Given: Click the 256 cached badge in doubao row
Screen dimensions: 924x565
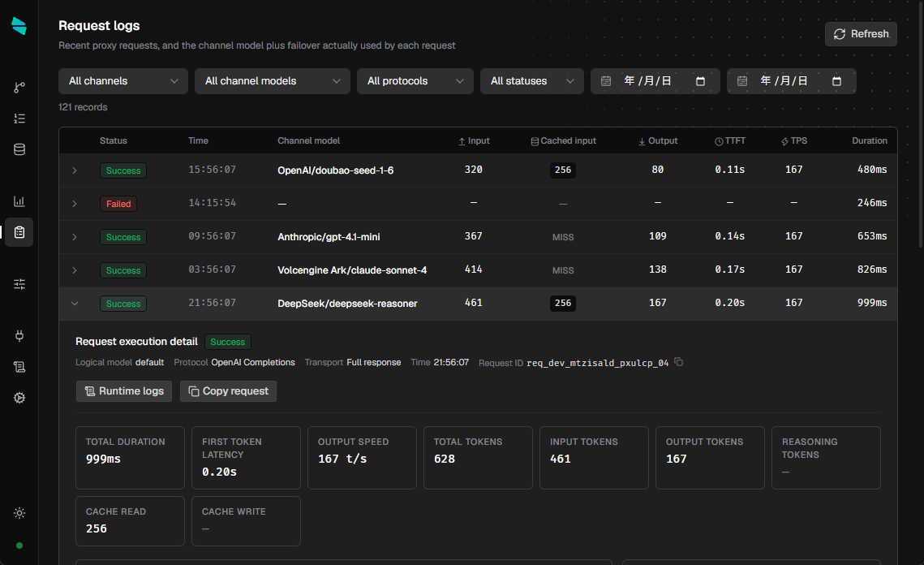Looking at the screenshot, I should click(x=563, y=170).
